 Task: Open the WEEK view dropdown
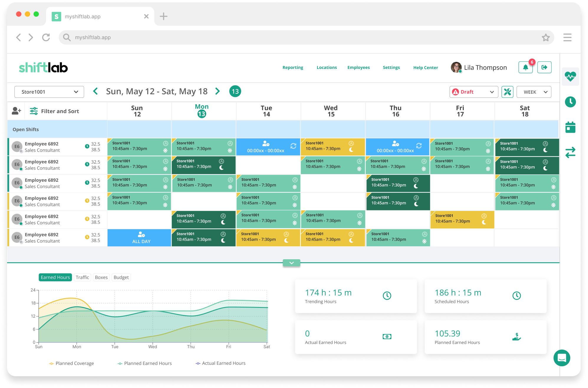click(x=533, y=92)
